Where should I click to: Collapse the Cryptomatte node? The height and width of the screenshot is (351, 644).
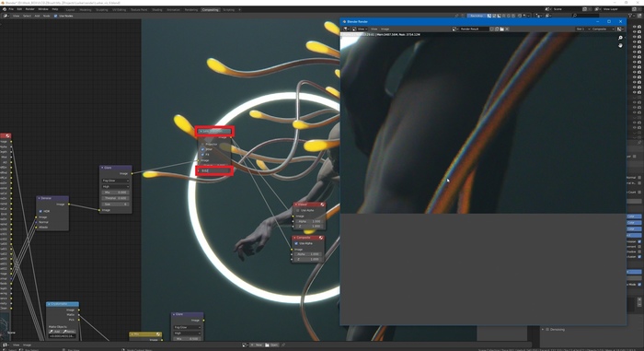(x=49, y=304)
